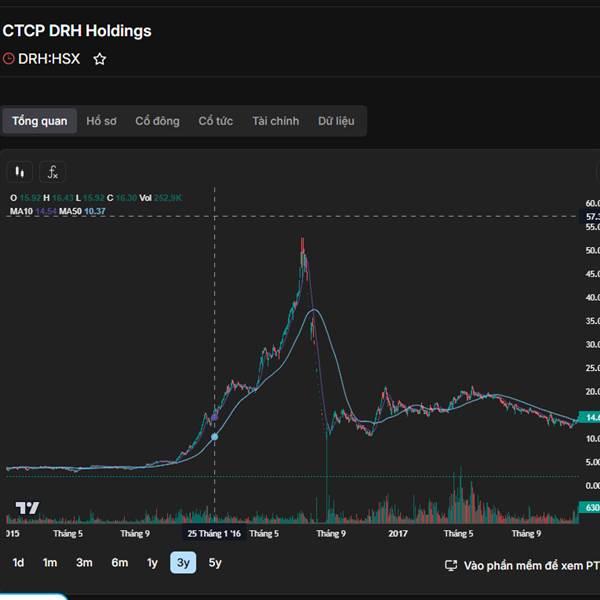Click the purple MA10 marker dot on crosshair

point(214,417)
